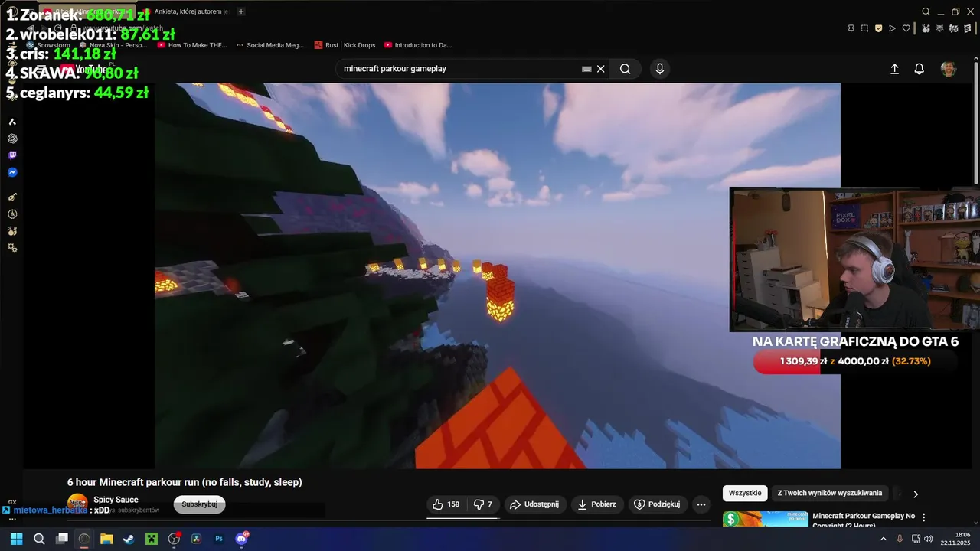Image resolution: width=980 pixels, height=551 pixels.
Task: Open 'Minecraft Parkour Gameplay No Copyright' recommended video
Action: 864,520
